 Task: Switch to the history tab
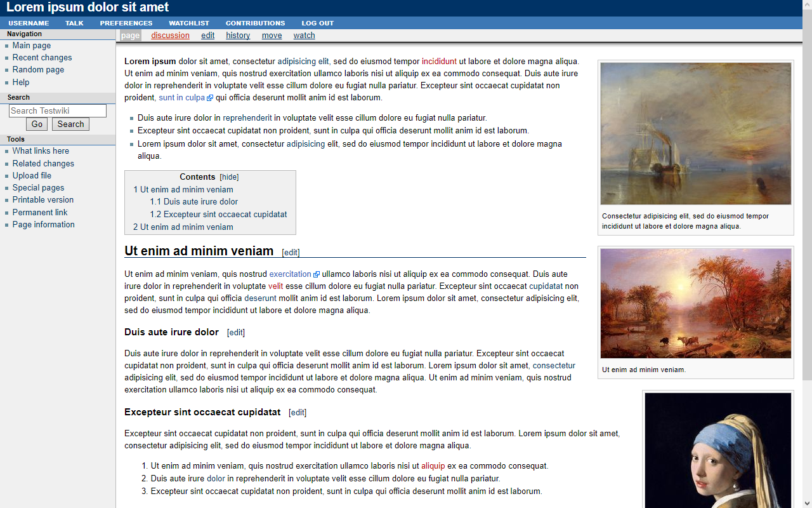coord(238,36)
